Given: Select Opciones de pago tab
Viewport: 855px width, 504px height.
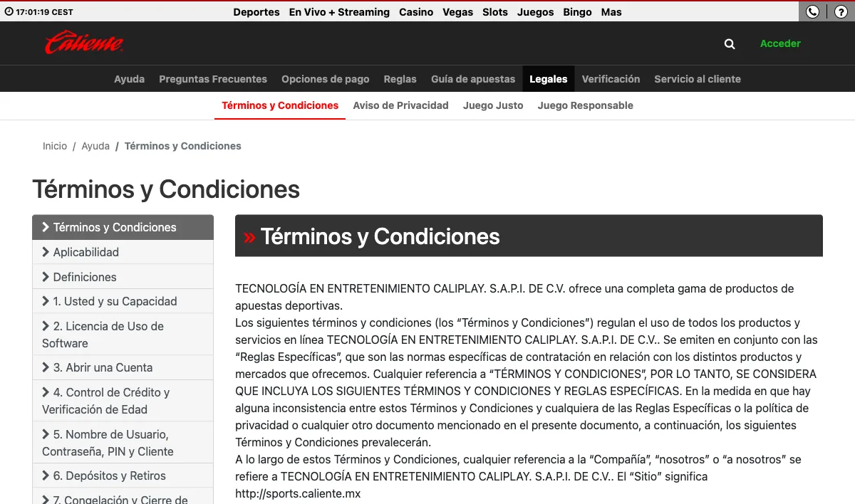Looking at the screenshot, I should coord(326,79).
